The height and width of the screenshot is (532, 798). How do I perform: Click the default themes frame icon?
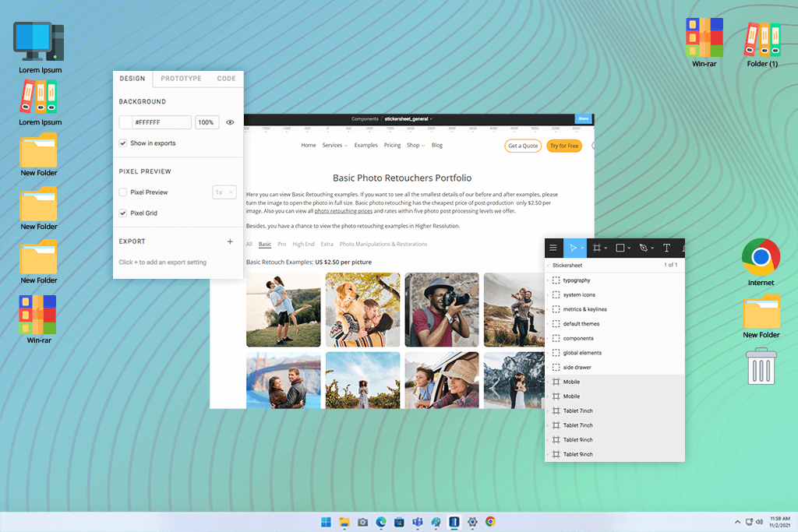pos(556,324)
